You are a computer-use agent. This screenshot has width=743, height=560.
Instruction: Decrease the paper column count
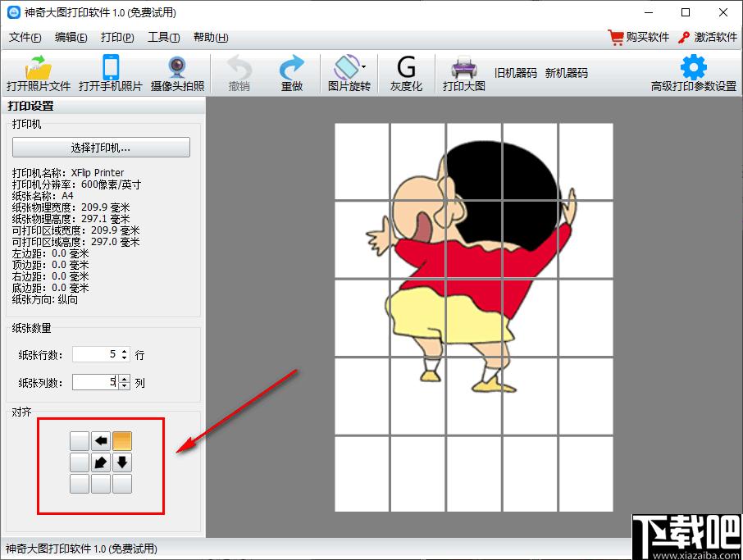tap(124, 385)
